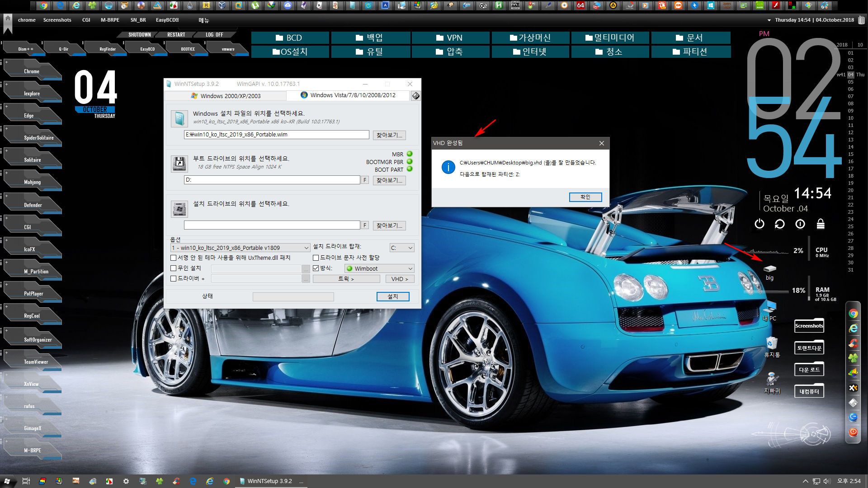Click F format button next to install drive field
The height and width of the screenshot is (488, 868).
365,225
